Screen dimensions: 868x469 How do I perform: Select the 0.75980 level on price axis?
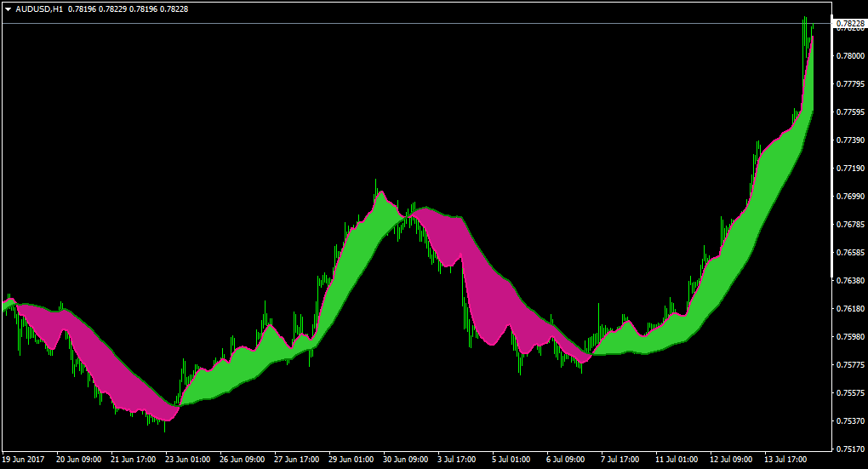tap(850, 337)
